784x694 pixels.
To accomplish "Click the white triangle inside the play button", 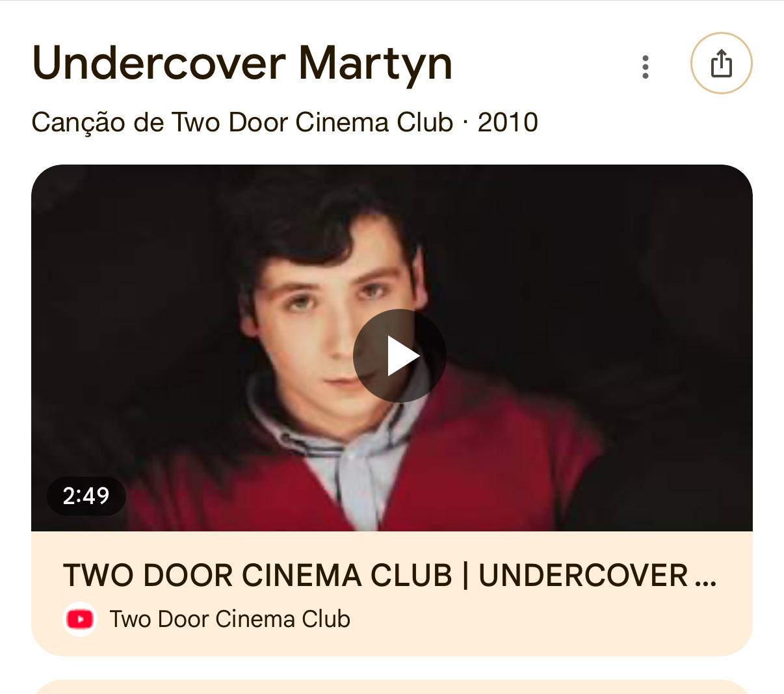I will (402, 356).
